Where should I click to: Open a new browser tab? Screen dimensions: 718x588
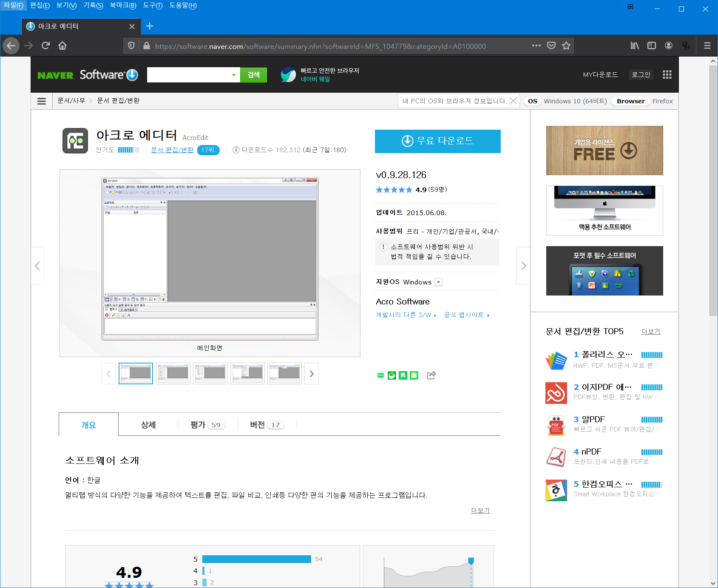pos(150,26)
